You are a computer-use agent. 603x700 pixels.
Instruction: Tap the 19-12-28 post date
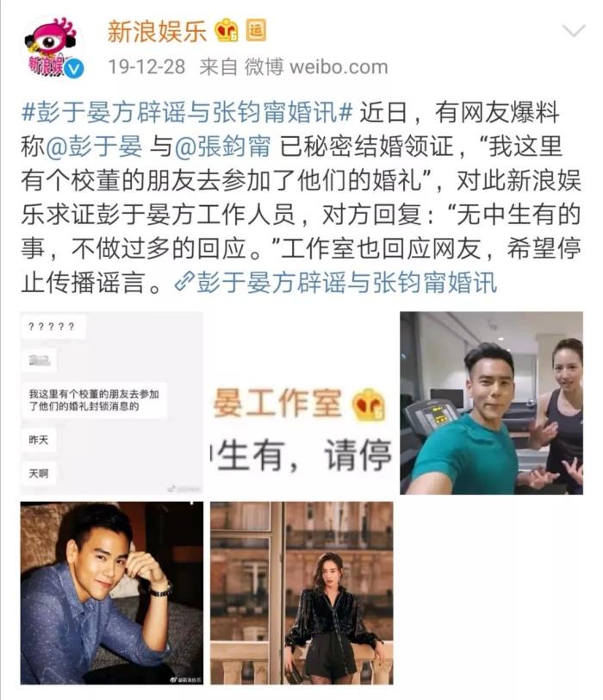pyautogui.click(x=146, y=67)
